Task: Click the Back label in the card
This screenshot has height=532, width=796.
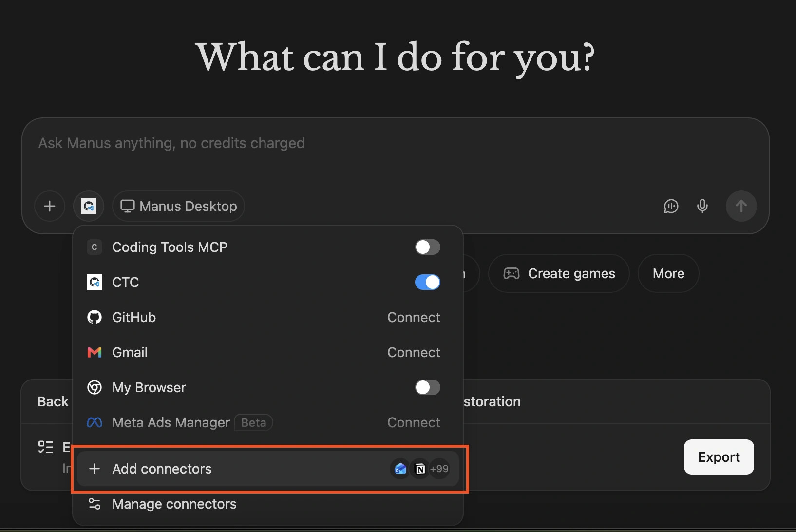Action: pos(53,401)
